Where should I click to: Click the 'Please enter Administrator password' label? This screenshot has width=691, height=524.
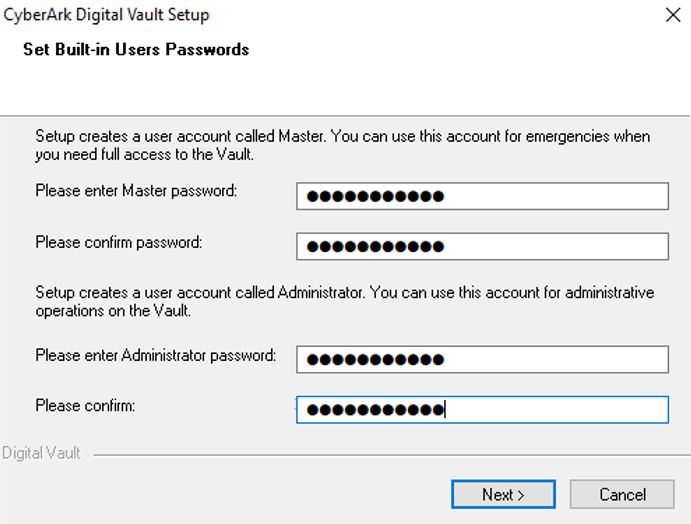pyautogui.click(x=156, y=355)
